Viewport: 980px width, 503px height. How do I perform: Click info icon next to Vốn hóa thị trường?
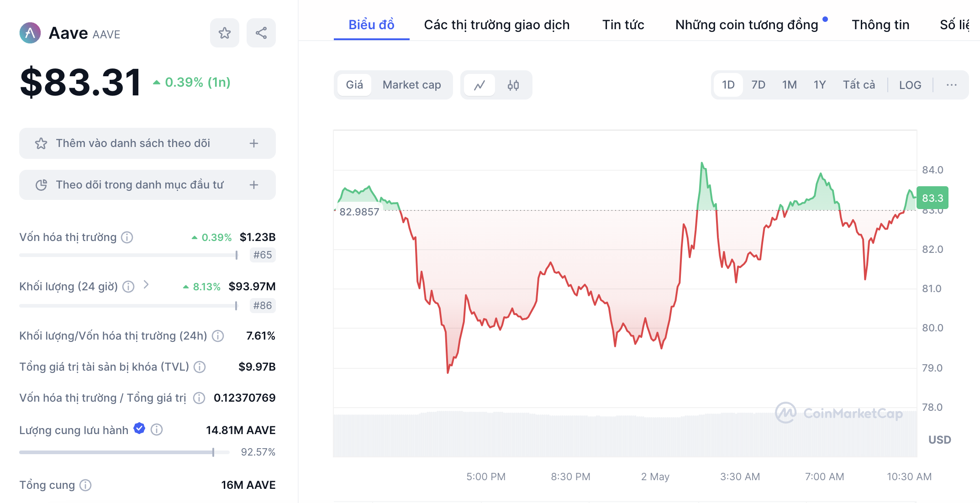127,237
